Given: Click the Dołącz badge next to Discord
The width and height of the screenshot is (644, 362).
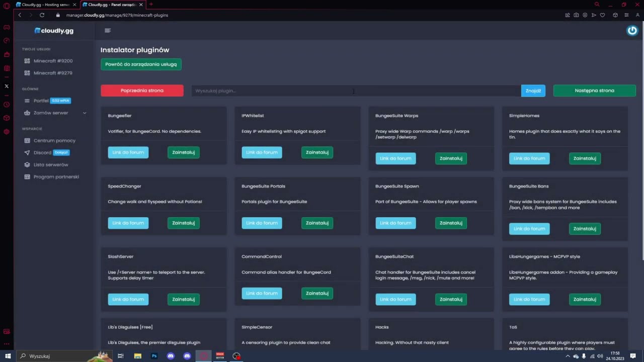Looking at the screenshot, I should tap(61, 152).
